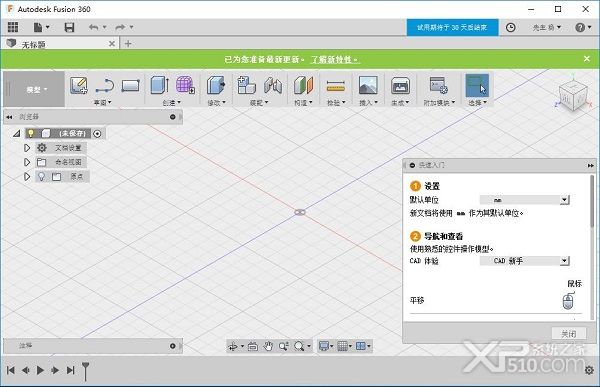
Task: Select the Joint assemble tool
Action: click(x=273, y=86)
